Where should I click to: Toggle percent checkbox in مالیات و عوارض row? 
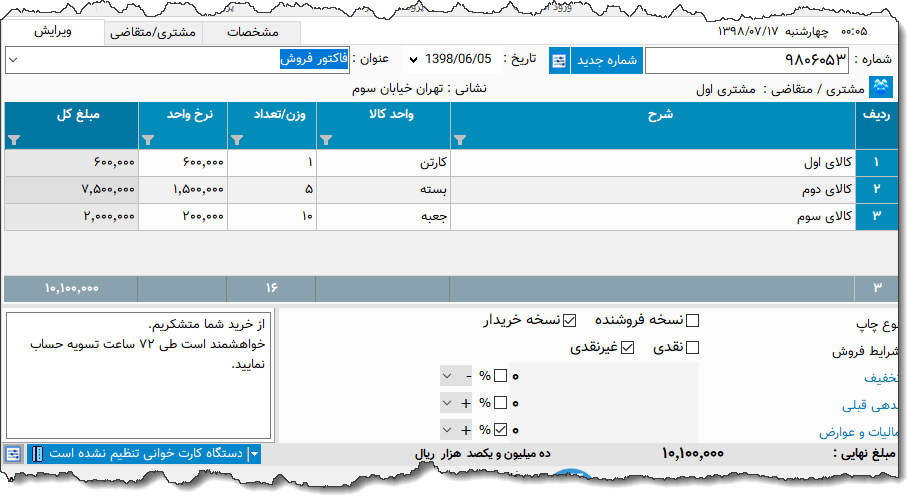pos(500,429)
